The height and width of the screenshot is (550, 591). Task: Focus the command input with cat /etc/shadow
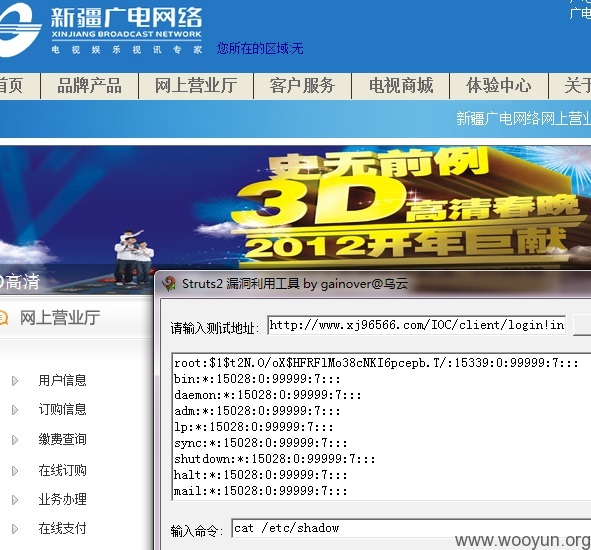[x=411, y=528]
